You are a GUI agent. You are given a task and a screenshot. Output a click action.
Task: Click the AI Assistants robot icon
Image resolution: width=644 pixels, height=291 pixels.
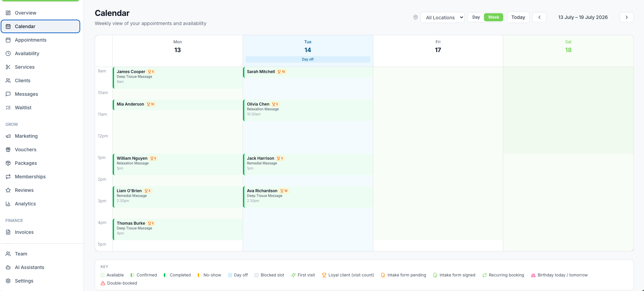click(x=8, y=267)
